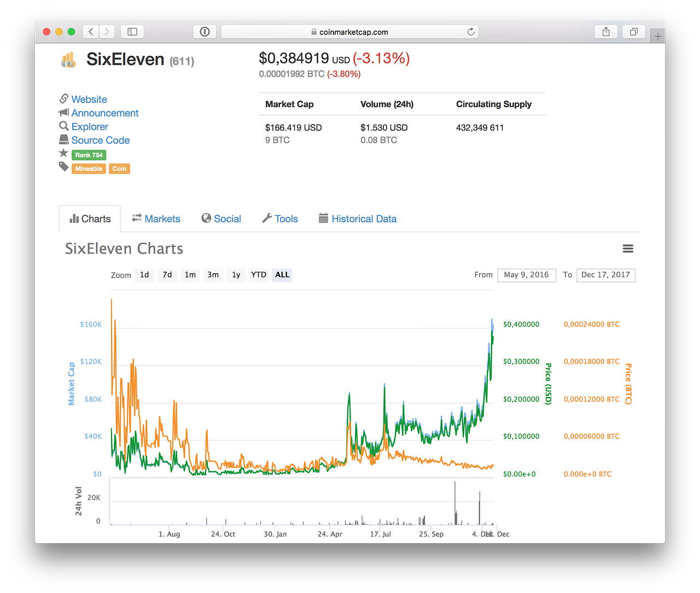Click the tall volume bar near 25. Sep
This screenshot has height=593, width=700.
[455, 503]
